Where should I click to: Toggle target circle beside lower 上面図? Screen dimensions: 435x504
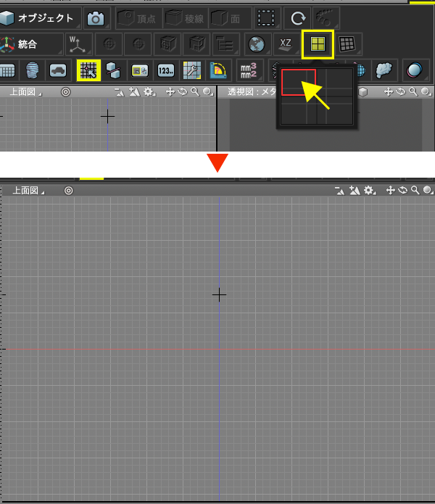[68, 191]
